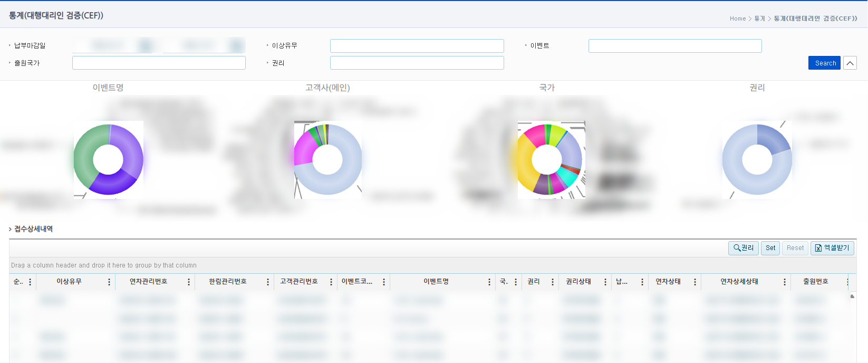The height and width of the screenshot is (363, 868).
Task: Open column menu for 이상유무 column
Action: click(109, 282)
